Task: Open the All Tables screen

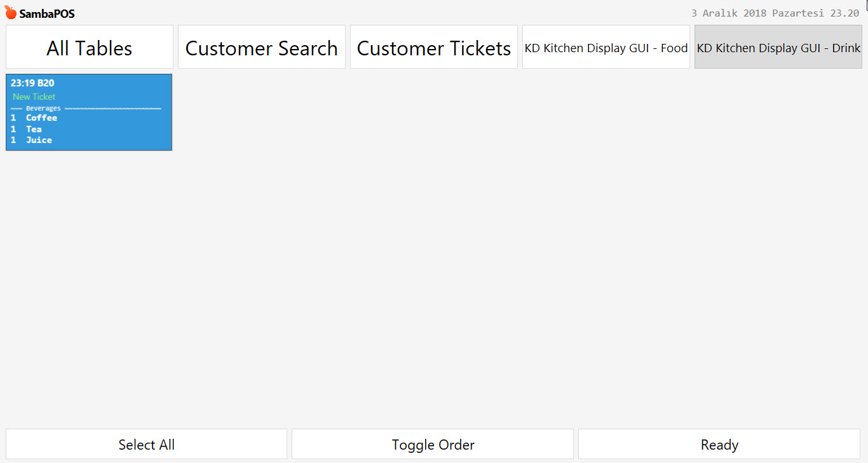Action: point(90,48)
